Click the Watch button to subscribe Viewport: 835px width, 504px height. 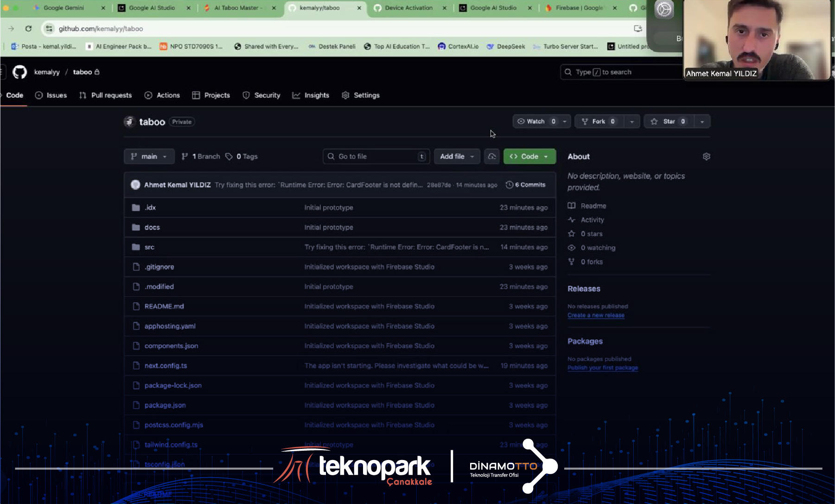(536, 121)
